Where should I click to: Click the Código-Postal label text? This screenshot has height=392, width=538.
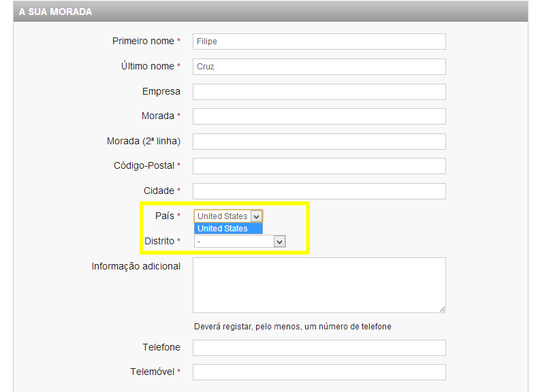[x=144, y=165]
